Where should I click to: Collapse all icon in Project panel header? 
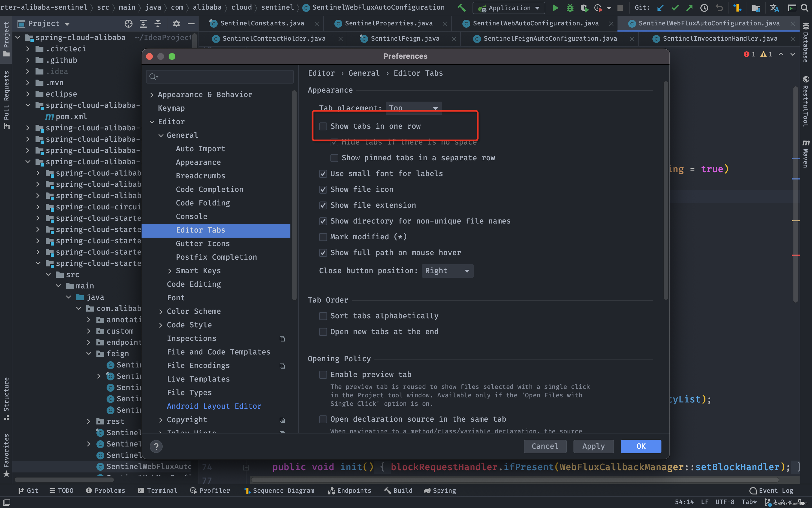click(158, 23)
